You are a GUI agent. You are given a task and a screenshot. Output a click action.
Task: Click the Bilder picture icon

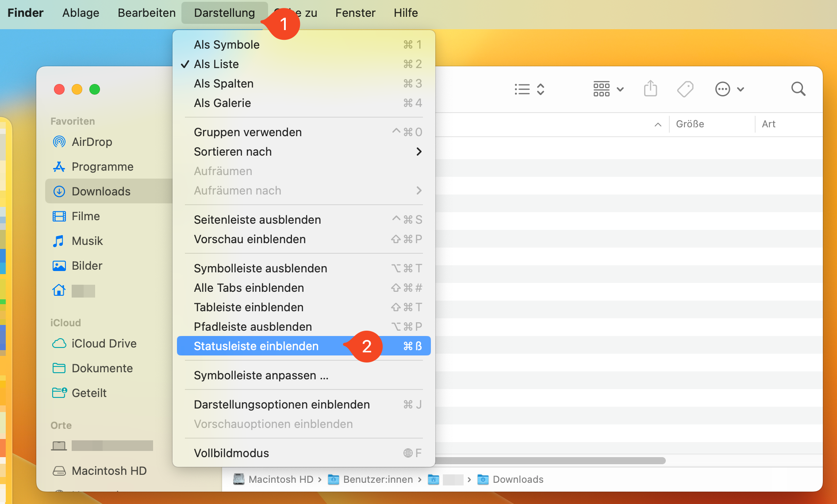pyautogui.click(x=59, y=266)
